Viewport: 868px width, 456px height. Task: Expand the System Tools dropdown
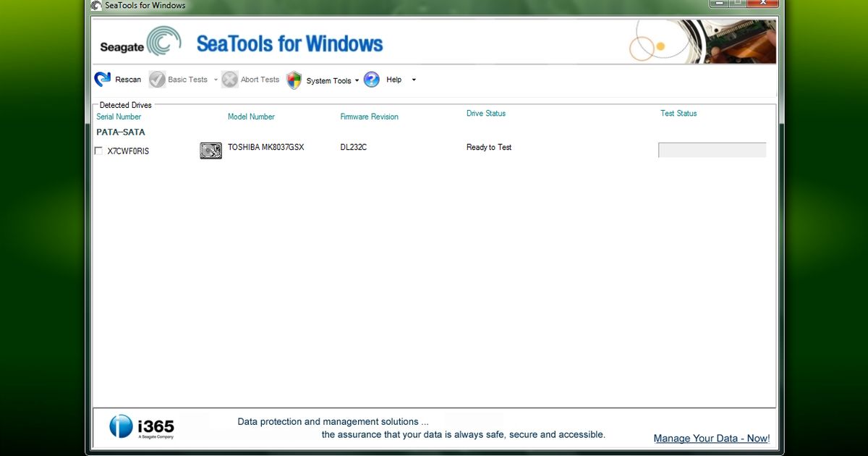coord(356,80)
